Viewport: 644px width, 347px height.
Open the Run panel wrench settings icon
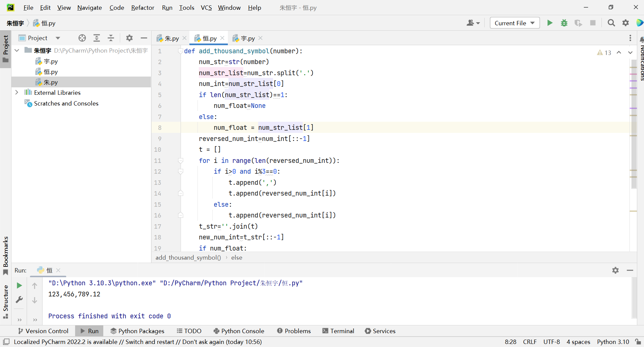tap(19, 300)
